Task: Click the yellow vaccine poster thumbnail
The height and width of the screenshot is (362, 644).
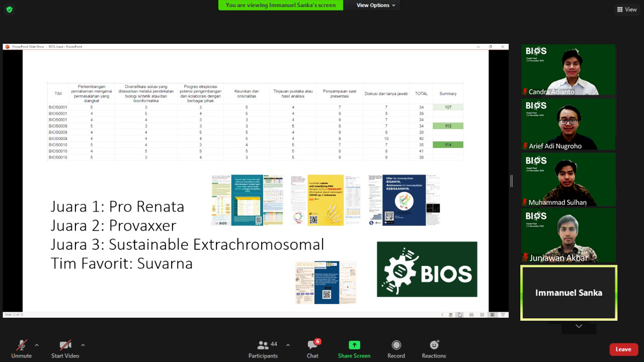Action: pyautogui.click(x=326, y=200)
